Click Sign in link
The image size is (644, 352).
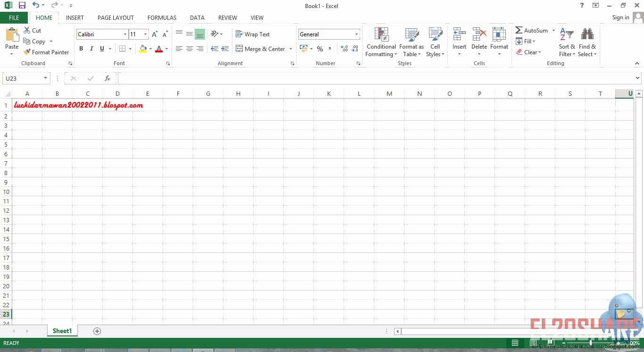tap(620, 17)
